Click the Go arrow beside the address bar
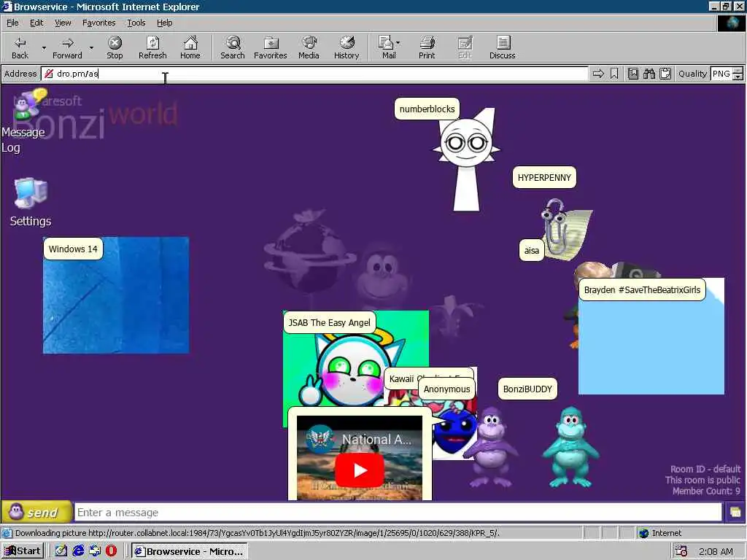The width and height of the screenshot is (747, 560). click(598, 74)
